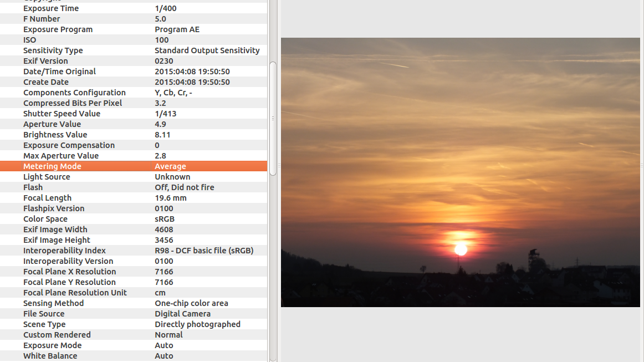Screen dimensions: 644x362
Task: Select the Brightness Value row
Action: (x=134, y=135)
